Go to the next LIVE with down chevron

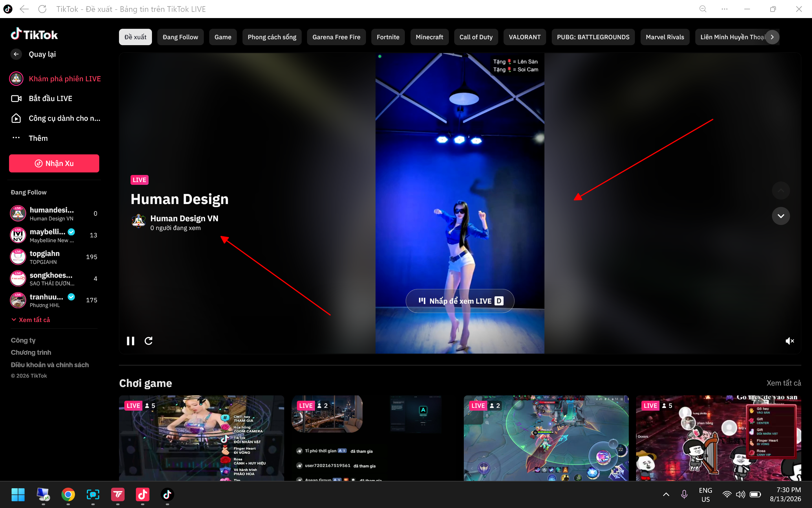781,216
